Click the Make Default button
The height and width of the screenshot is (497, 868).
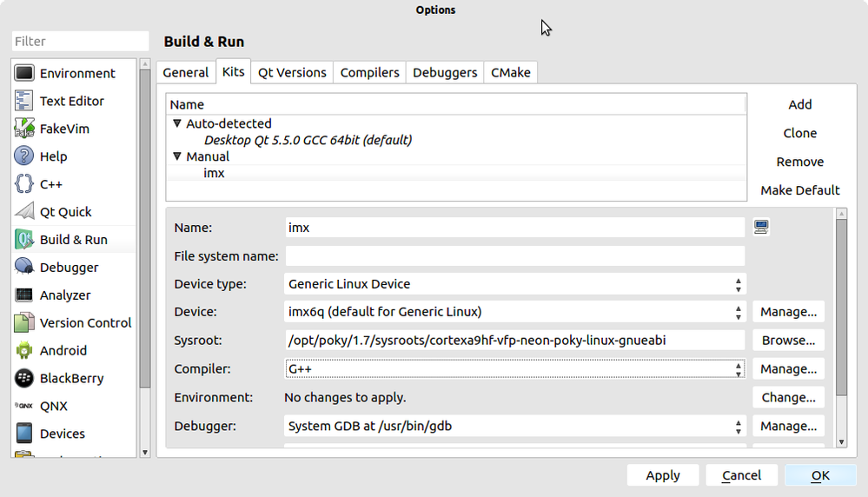(x=799, y=190)
